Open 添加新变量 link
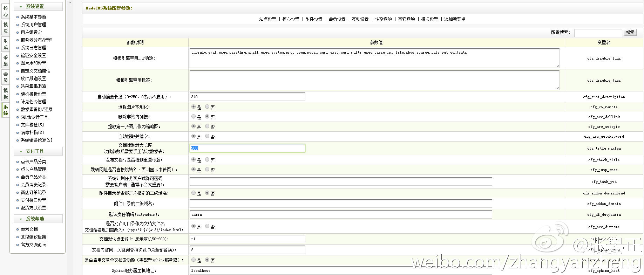This screenshot has width=644, height=275. [x=455, y=19]
